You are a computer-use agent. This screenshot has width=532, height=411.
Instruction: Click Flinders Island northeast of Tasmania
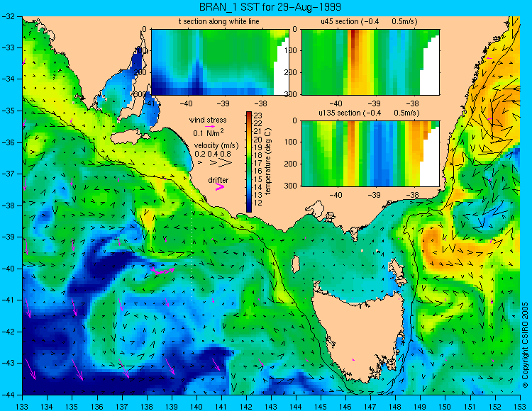coord(396,269)
